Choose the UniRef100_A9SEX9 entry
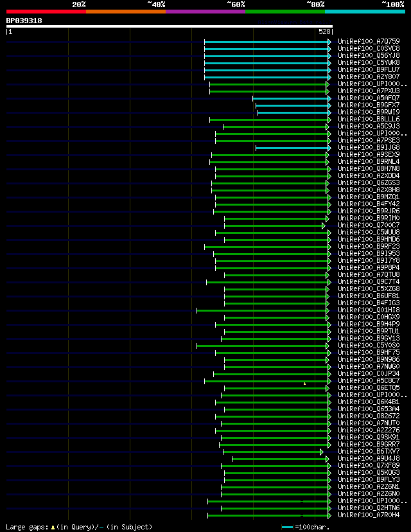 click(369, 154)
